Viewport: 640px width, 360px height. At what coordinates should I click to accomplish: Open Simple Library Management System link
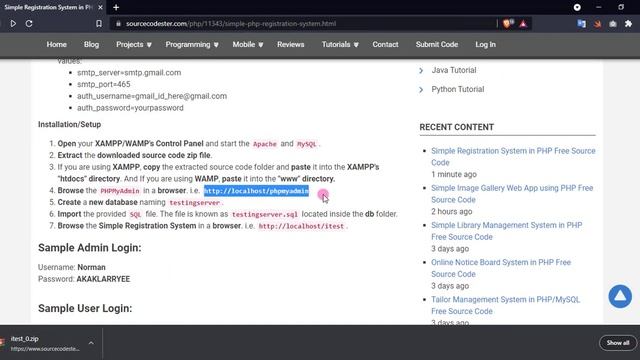pos(507,231)
